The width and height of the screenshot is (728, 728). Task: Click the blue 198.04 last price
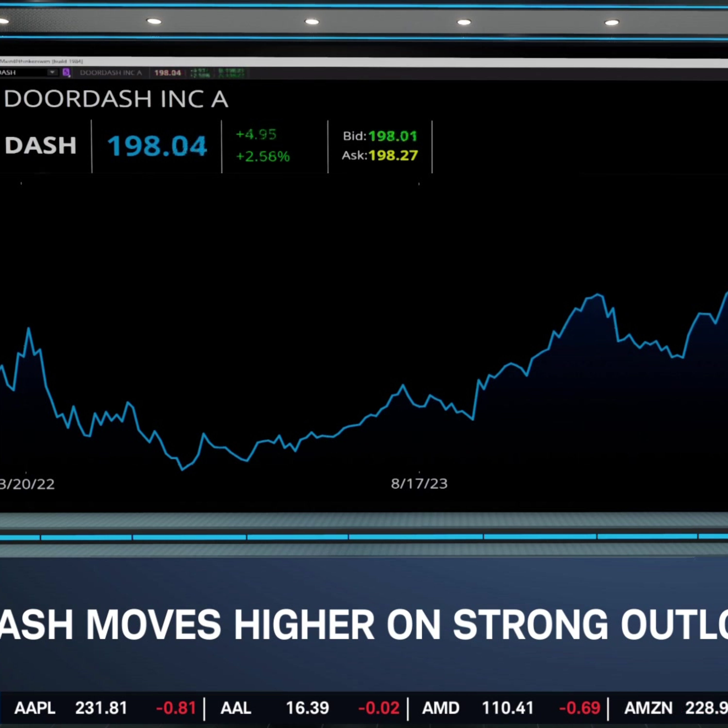(x=157, y=146)
